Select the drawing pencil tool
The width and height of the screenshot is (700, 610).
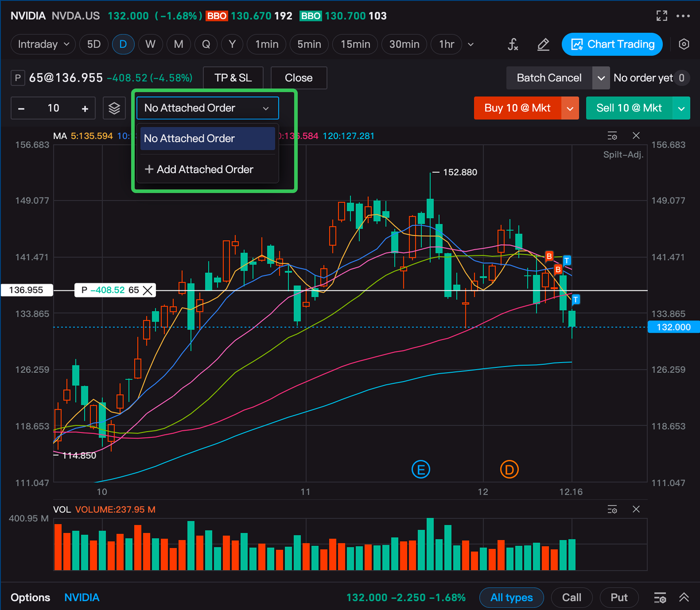[543, 44]
